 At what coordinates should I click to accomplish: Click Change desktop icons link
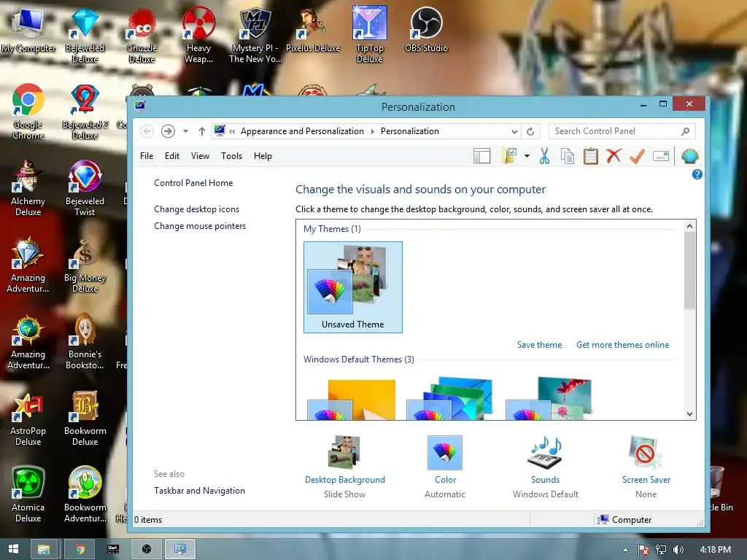(x=197, y=209)
